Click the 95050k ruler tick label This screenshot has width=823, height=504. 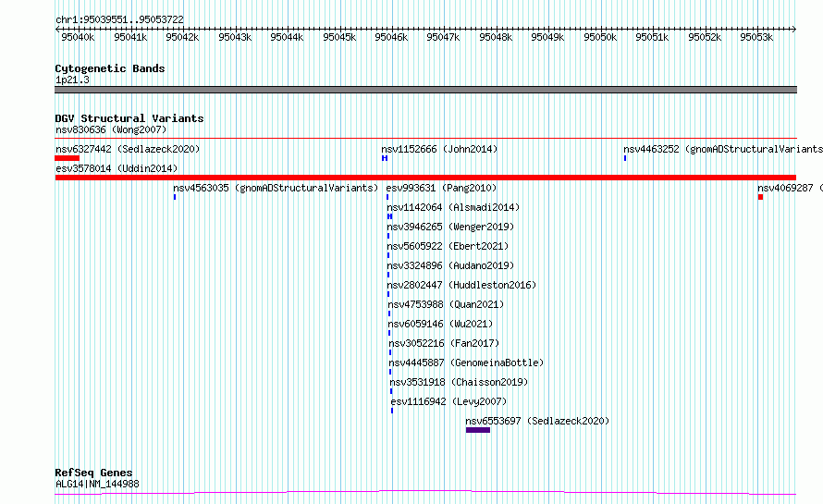[600, 37]
